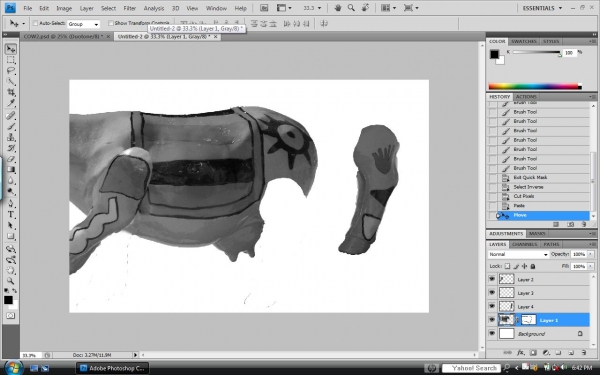Click the delete layer trash icon

tap(583, 352)
